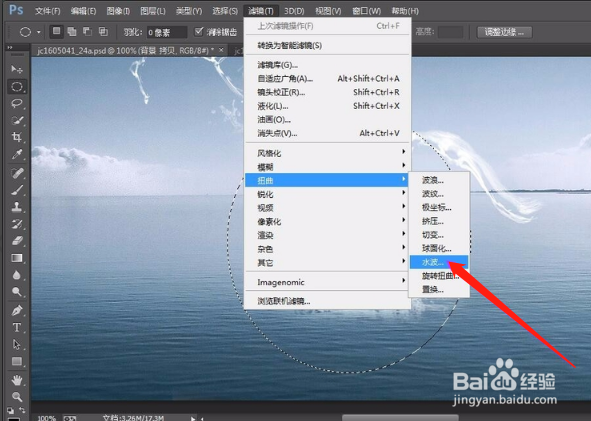The height and width of the screenshot is (421, 591).
Task: Switch to the jc1605041_24a.psd document tab
Action: click(126, 51)
